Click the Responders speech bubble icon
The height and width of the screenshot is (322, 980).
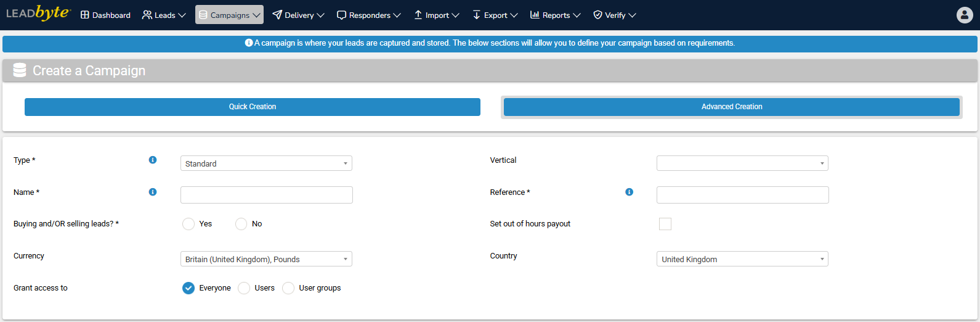tap(341, 15)
